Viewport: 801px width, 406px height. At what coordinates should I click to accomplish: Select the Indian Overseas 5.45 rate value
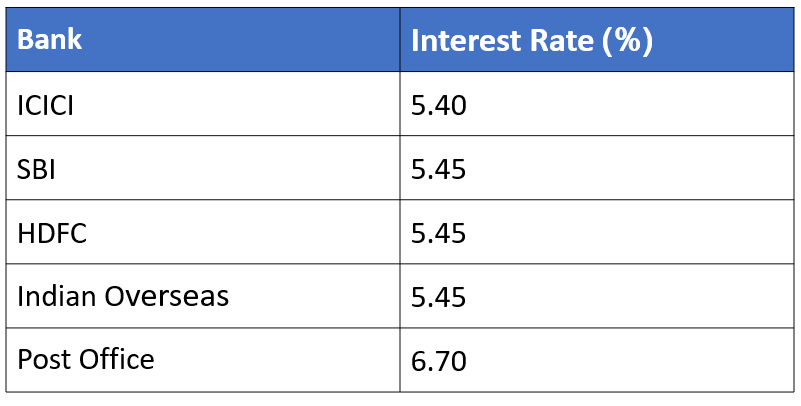pos(438,297)
